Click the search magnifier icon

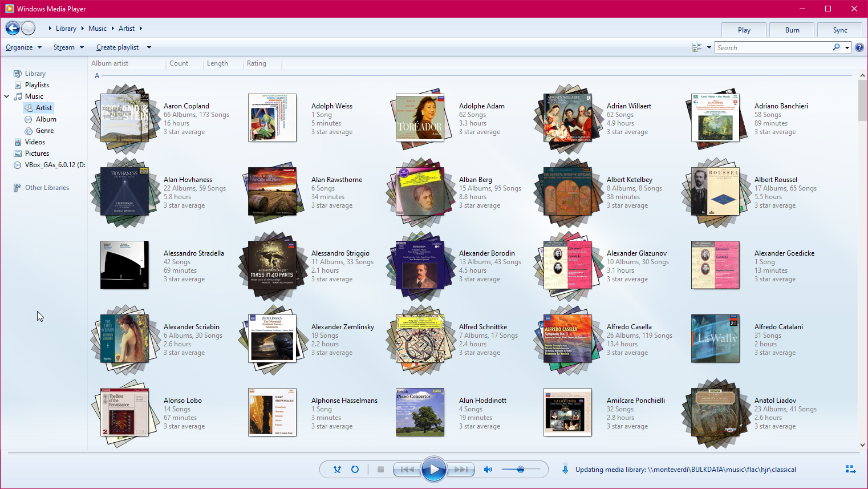point(836,47)
